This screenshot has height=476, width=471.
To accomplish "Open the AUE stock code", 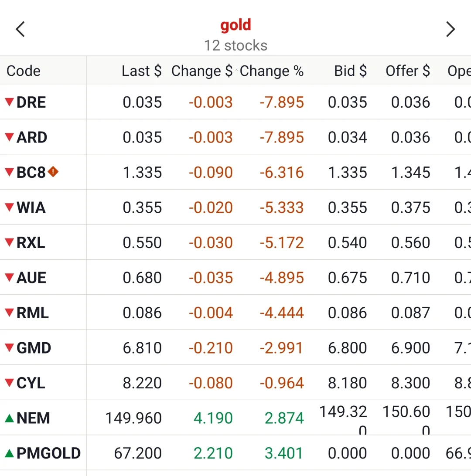I will tap(31, 278).
